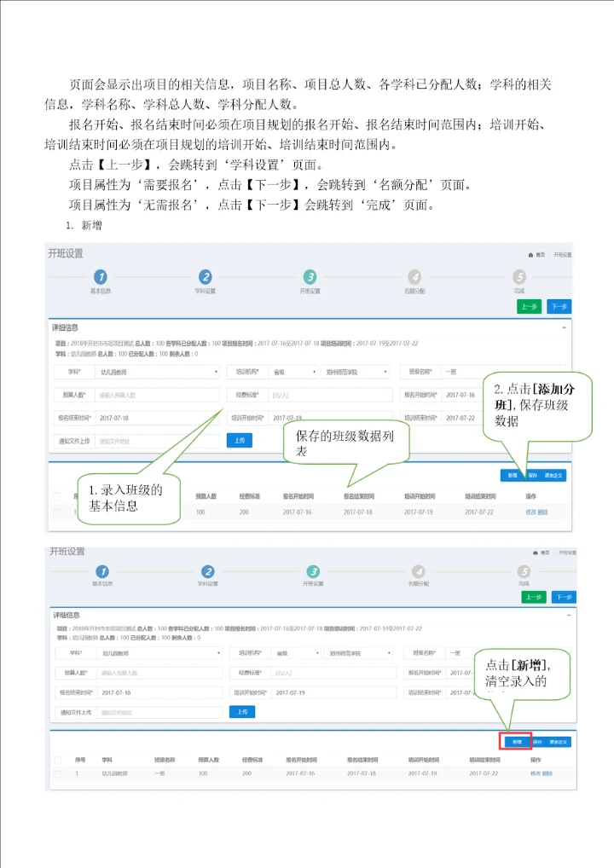Click blue 上传 button in lower screenshot

242,712
